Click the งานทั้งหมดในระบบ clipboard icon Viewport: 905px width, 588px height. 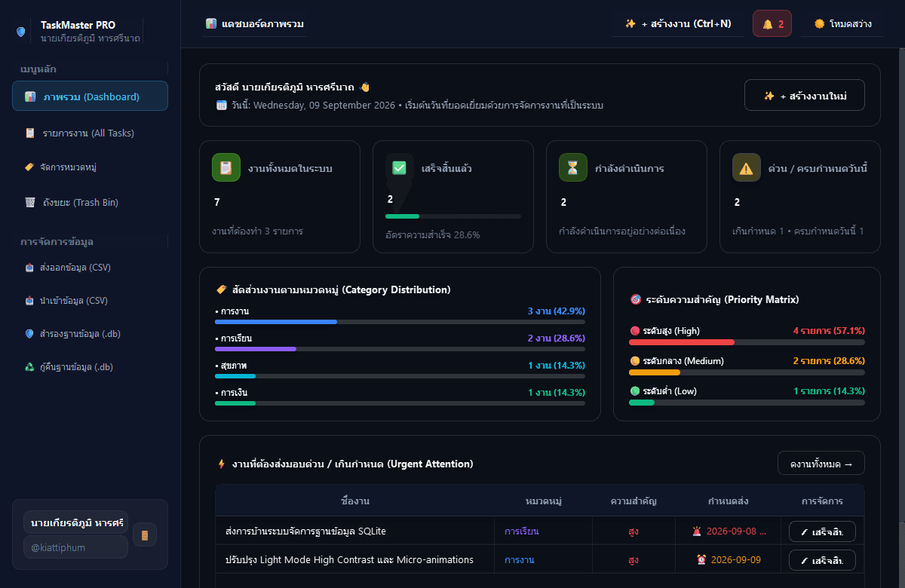point(226,167)
